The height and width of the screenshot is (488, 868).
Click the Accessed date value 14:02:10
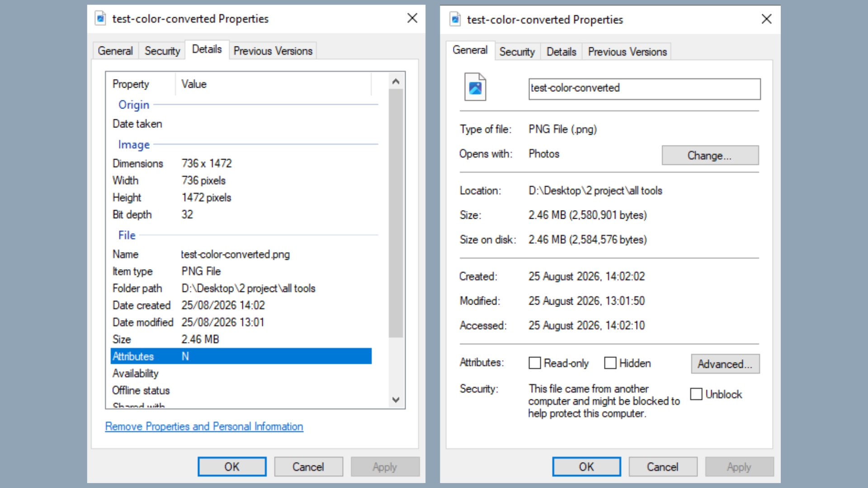tap(587, 325)
